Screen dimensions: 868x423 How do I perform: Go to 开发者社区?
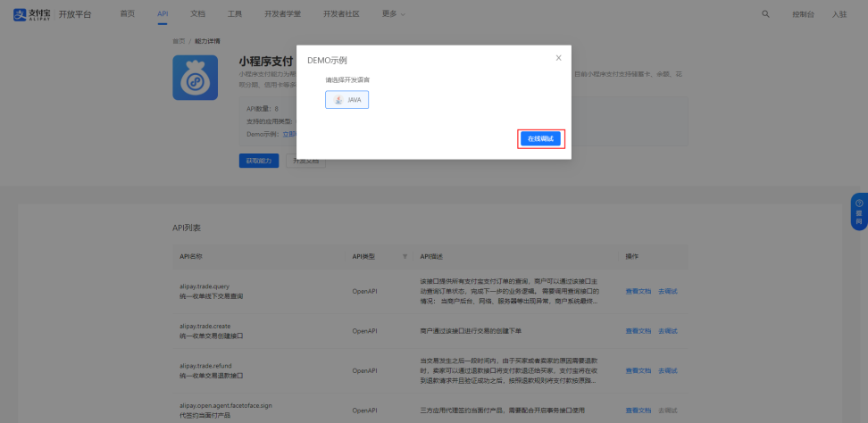tap(341, 14)
